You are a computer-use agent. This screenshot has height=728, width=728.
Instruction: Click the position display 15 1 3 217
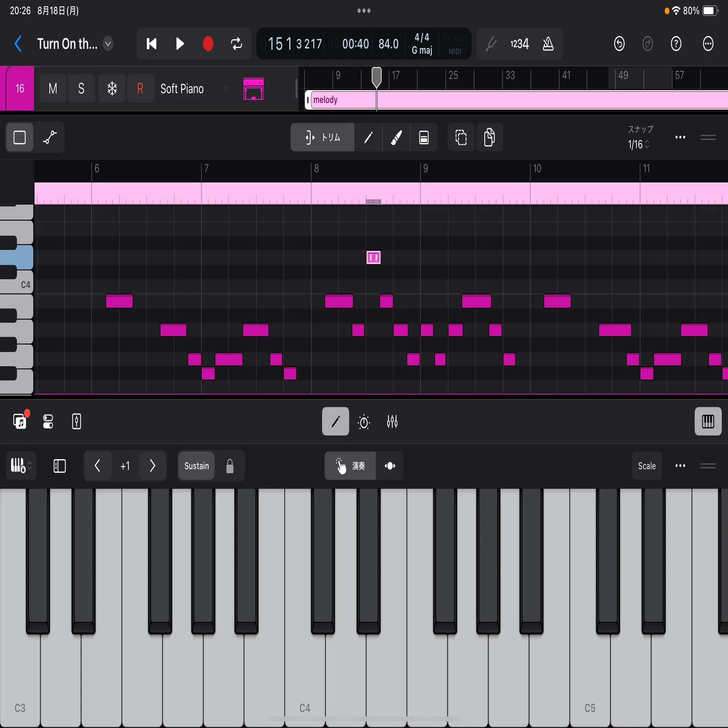295,44
